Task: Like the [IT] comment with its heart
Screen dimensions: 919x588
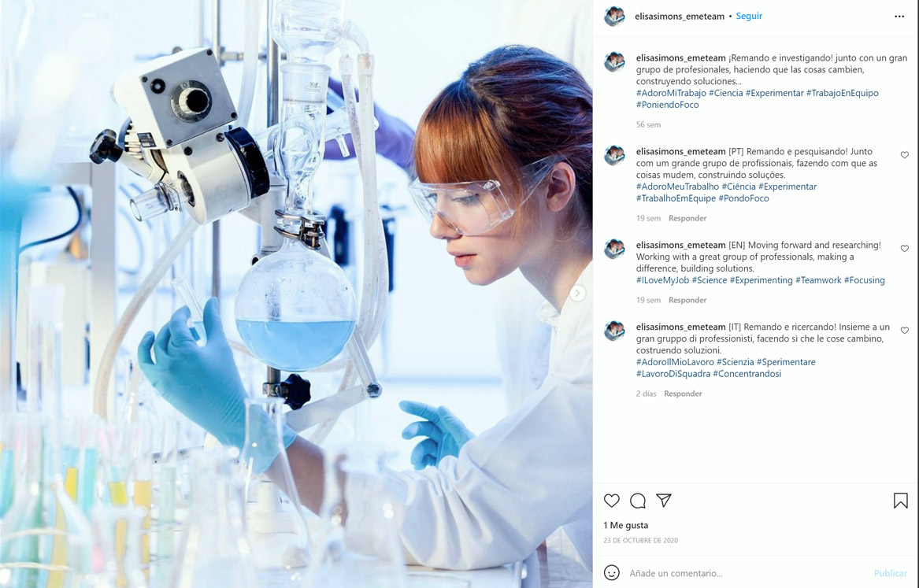Action: (x=904, y=331)
